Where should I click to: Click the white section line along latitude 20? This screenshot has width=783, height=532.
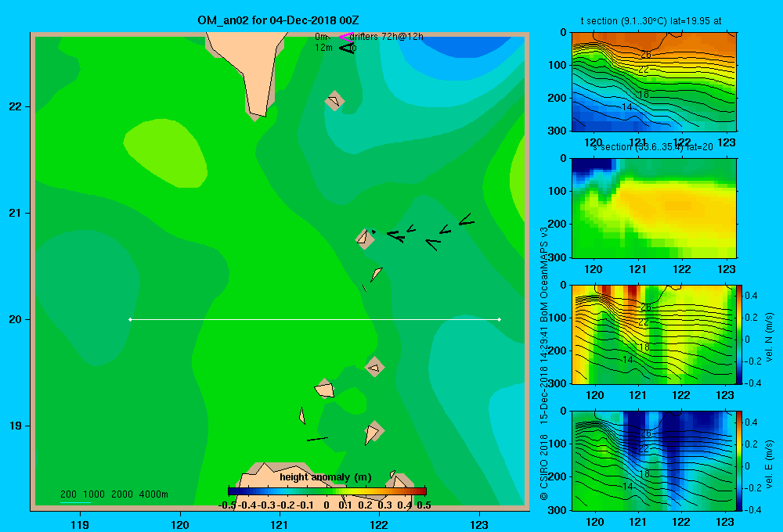click(315, 319)
